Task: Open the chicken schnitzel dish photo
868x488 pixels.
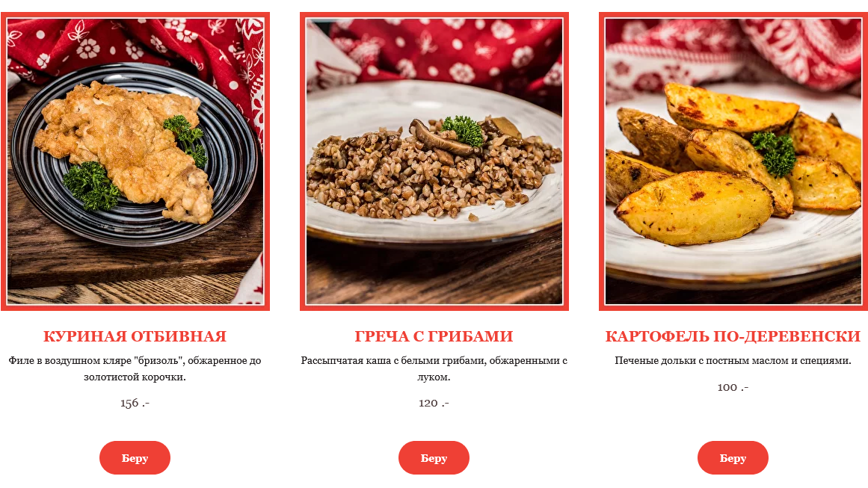Action: (x=135, y=161)
